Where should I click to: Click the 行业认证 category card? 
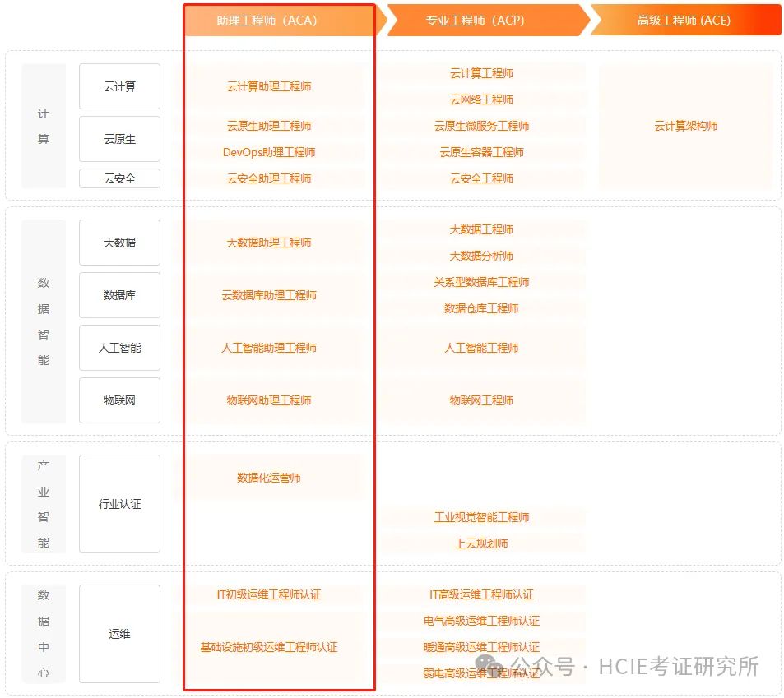click(x=119, y=505)
